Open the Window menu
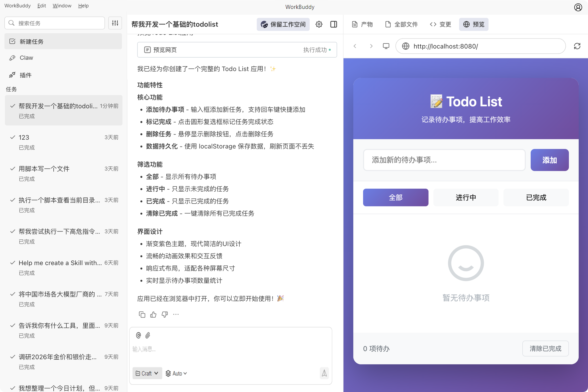The image size is (588, 392). 61,5
